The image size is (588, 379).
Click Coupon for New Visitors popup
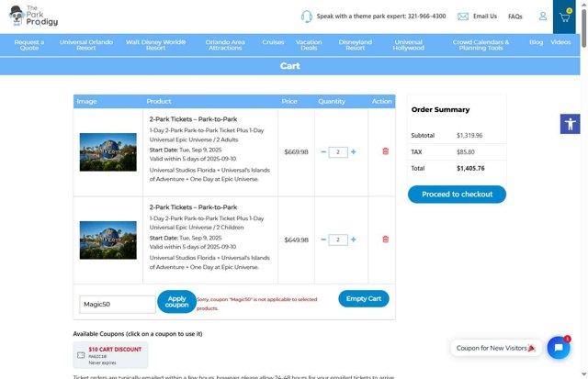496,348
